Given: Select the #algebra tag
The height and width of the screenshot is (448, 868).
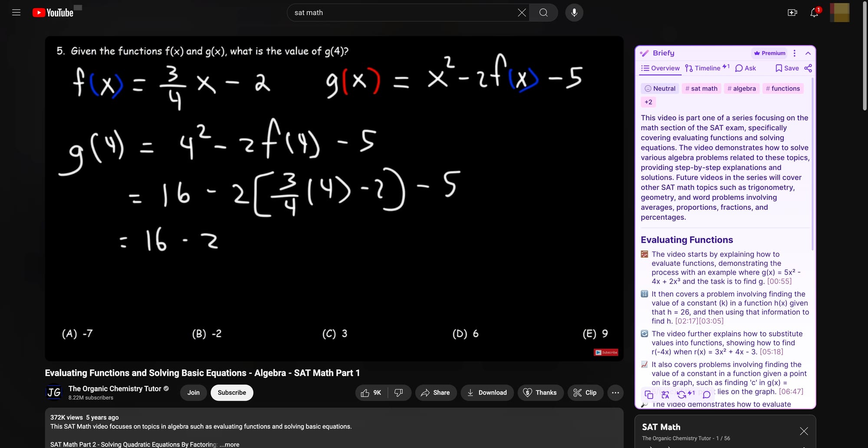Looking at the screenshot, I should [742, 88].
